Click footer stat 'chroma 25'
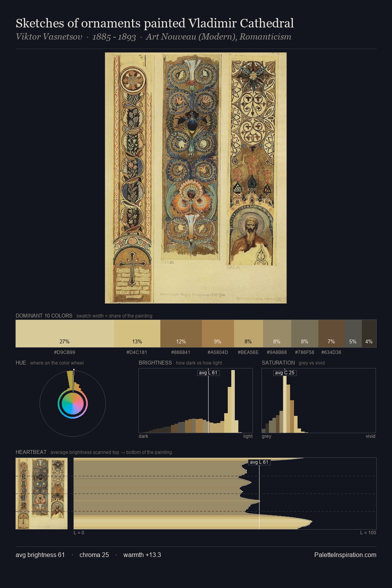This screenshot has width=392, height=588. [x=94, y=555]
